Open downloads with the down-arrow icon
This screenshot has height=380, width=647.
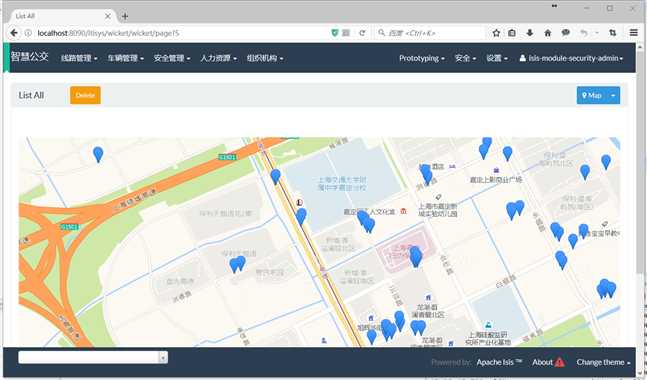(x=530, y=33)
